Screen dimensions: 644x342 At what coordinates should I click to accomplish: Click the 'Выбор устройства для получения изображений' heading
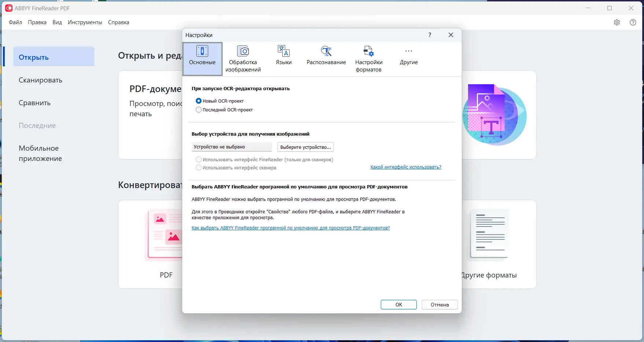point(250,134)
